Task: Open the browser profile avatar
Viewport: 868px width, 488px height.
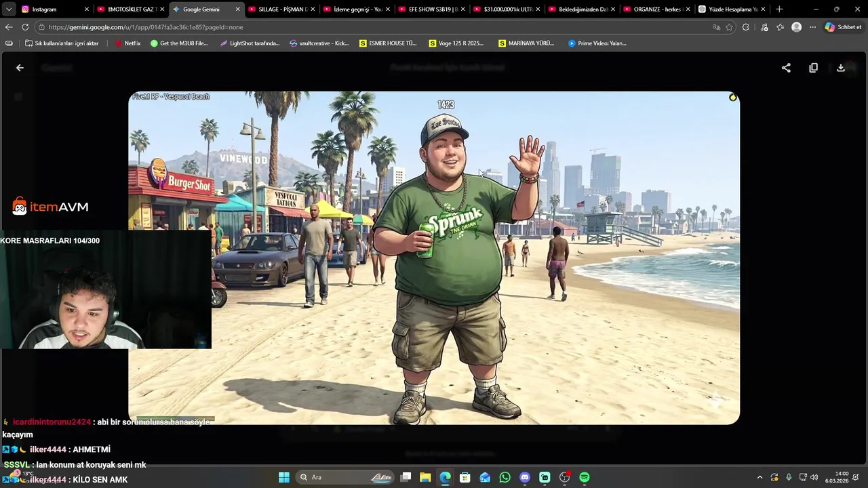Action: coord(797,27)
